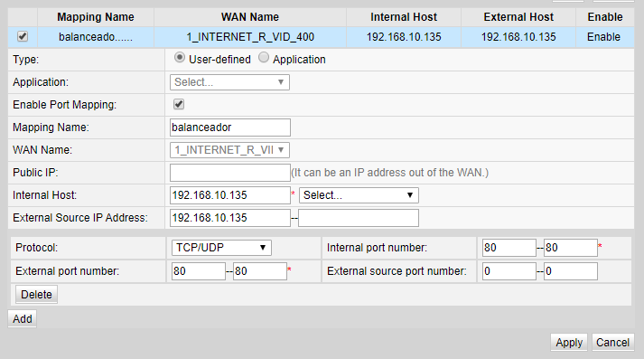The height and width of the screenshot is (359, 644).
Task: Click the WAN Name column header
Action: pos(249,17)
